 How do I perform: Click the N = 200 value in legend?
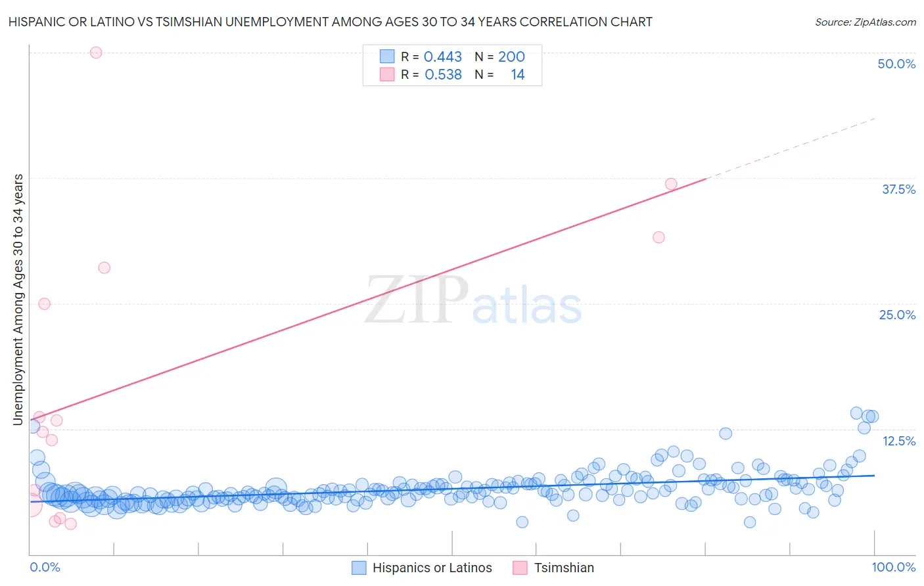click(x=499, y=56)
